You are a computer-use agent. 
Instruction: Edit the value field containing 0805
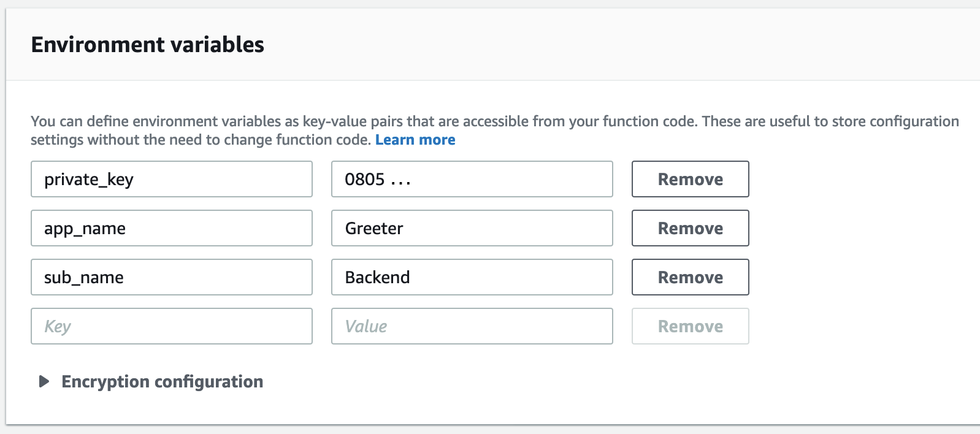pyautogui.click(x=472, y=179)
